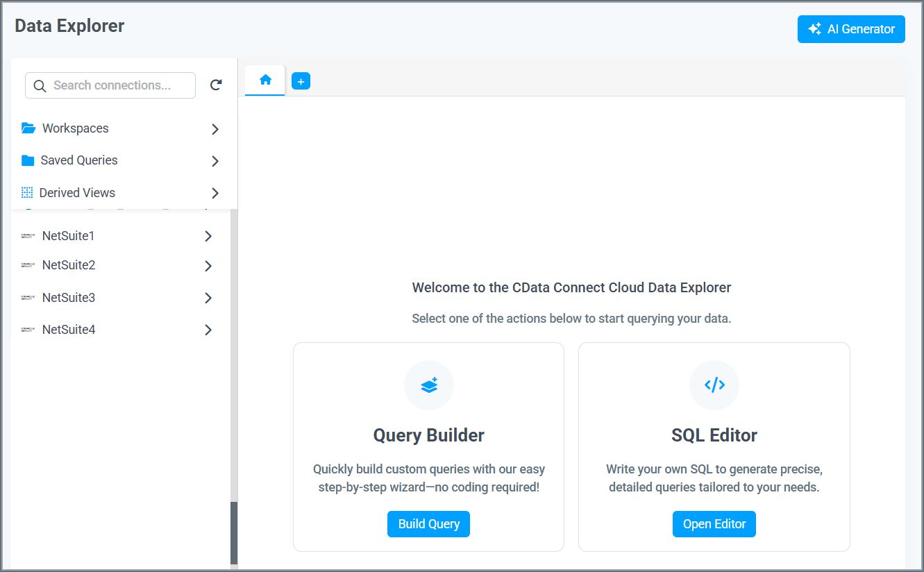924x572 pixels.
Task: Switch to the Home tab
Action: tap(264, 79)
